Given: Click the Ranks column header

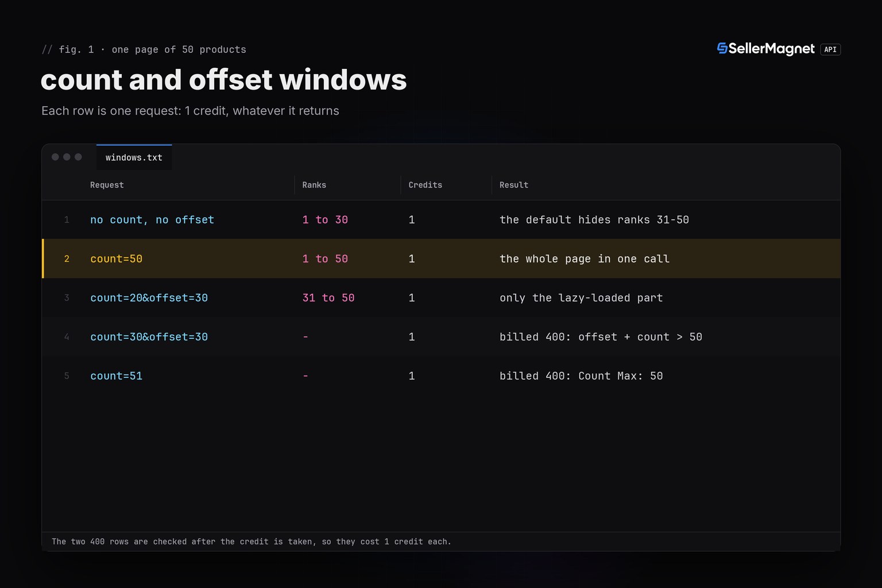Looking at the screenshot, I should click(314, 185).
